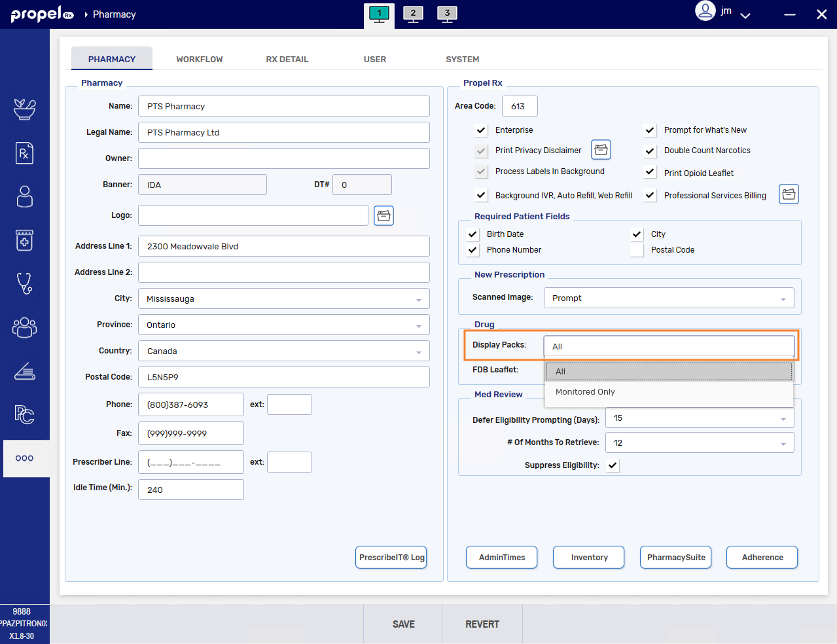Click the REVERT button
This screenshot has width=837, height=644.
coord(482,624)
